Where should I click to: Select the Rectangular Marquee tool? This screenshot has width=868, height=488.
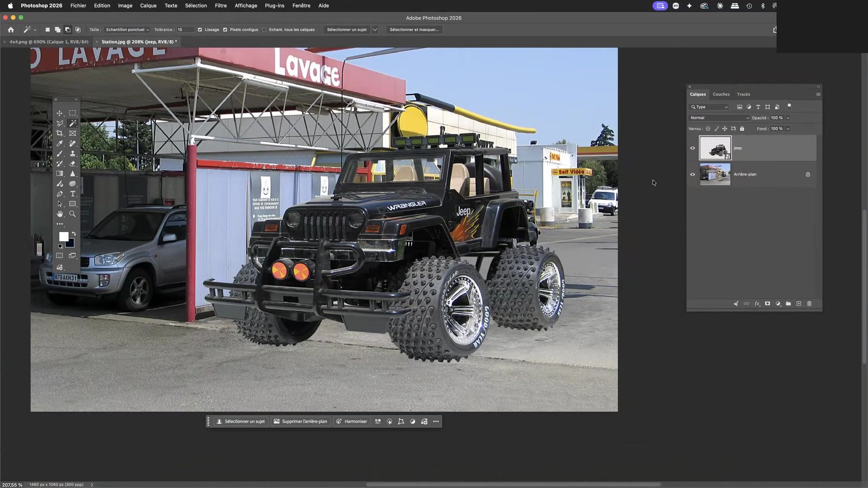click(73, 113)
